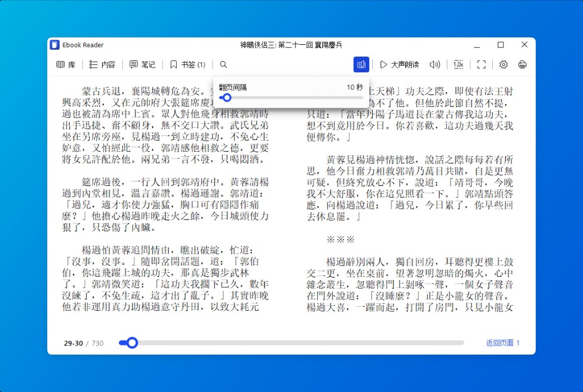The width and height of the screenshot is (583, 392).
Task: Adjust the read-aloud volume via speaker icon
Action: pyautogui.click(x=434, y=64)
